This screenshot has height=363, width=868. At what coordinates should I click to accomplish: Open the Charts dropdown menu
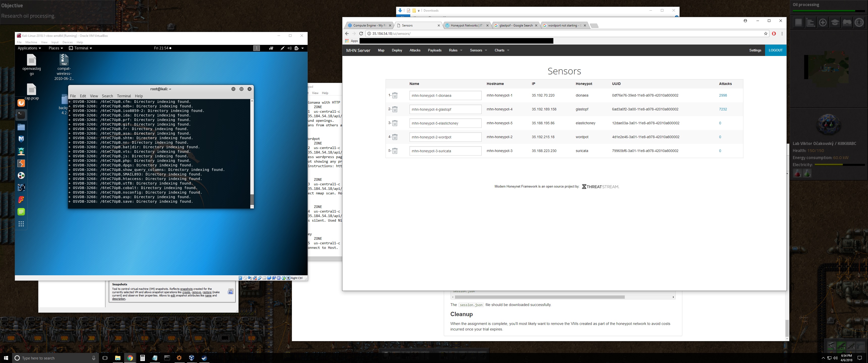(x=501, y=50)
